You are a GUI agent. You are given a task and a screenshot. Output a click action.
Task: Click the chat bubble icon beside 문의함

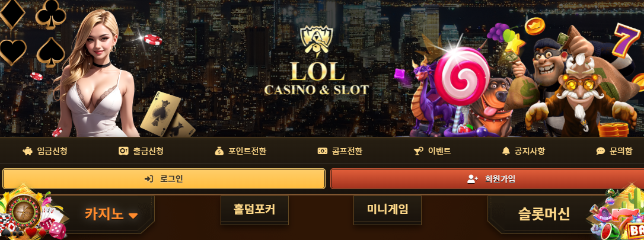point(601,151)
